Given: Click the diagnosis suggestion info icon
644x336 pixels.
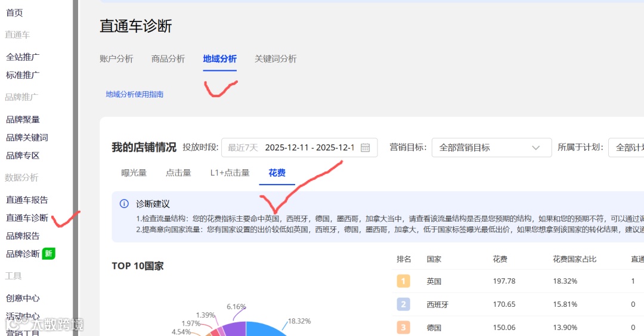Looking at the screenshot, I should click(x=124, y=204).
